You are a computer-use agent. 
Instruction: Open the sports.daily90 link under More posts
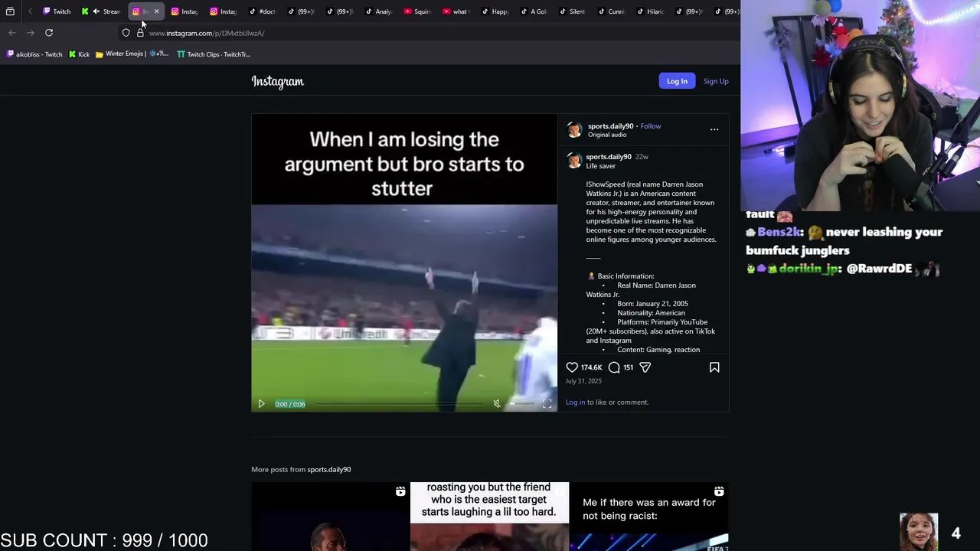(x=329, y=469)
